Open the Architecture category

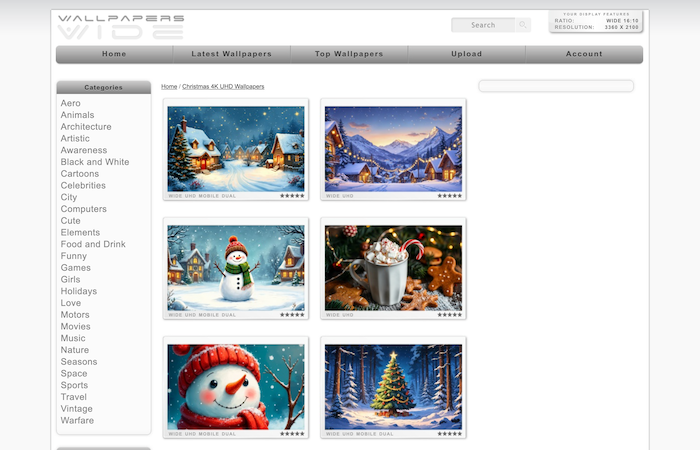[x=86, y=127]
